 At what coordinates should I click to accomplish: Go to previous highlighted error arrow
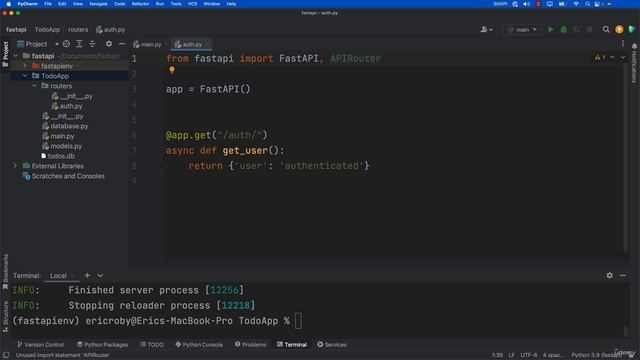click(612, 57)
